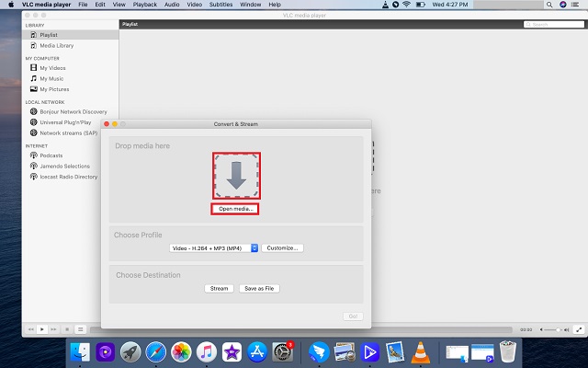Open Photos from the dock
The width and height of the screenshot is (588, 368).
pyautogui.click(x=181, y=352)
